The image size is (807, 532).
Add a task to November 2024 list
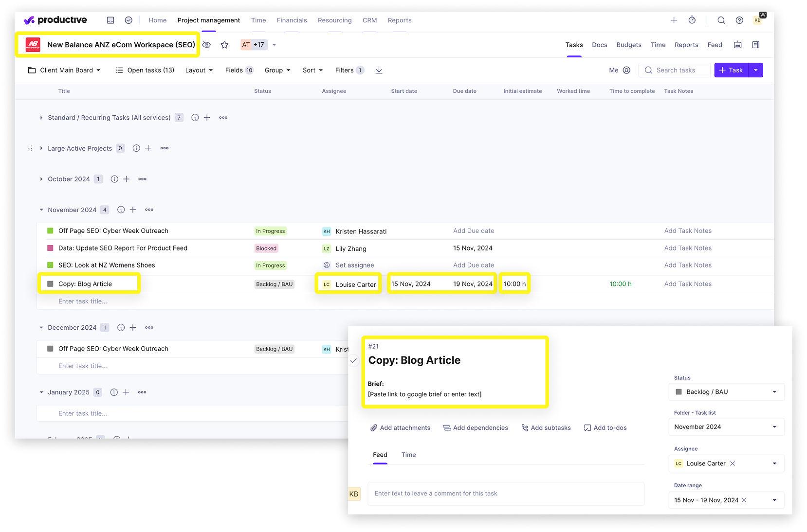(x=133, y=210)
